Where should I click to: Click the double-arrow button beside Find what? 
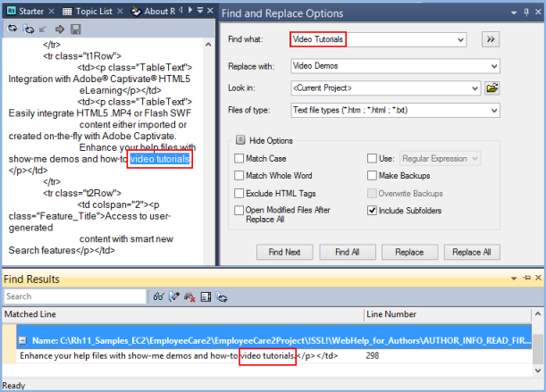click(x=490, y=39)
